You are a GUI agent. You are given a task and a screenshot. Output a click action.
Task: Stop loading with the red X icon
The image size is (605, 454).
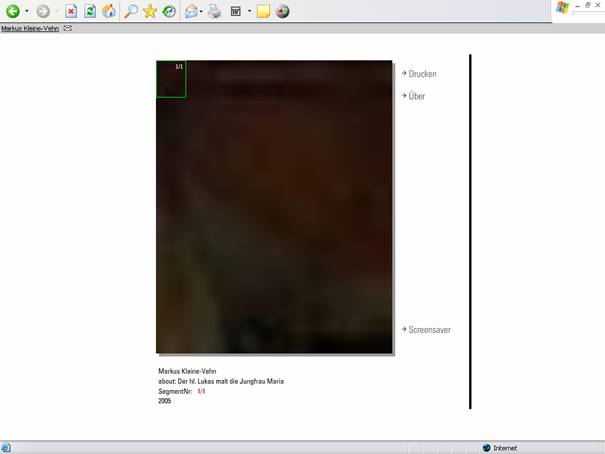tap(71, 11)
